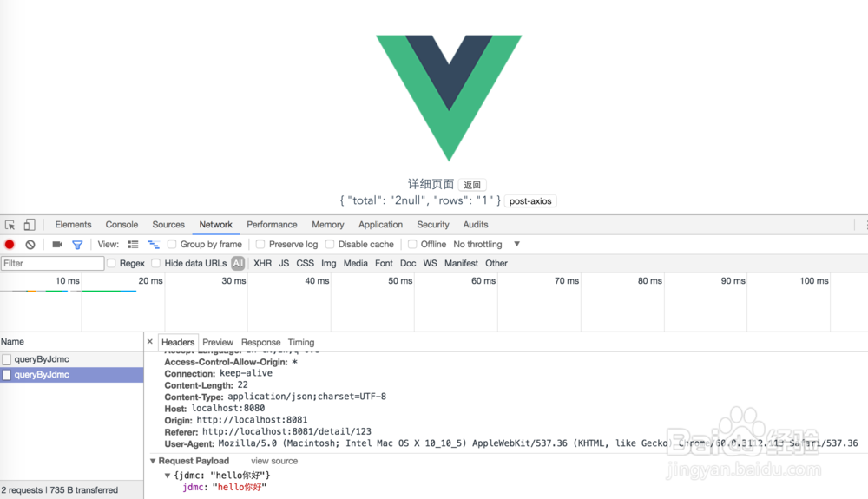
Task: Show the Response detail tab
Action: tap(260, 343)
